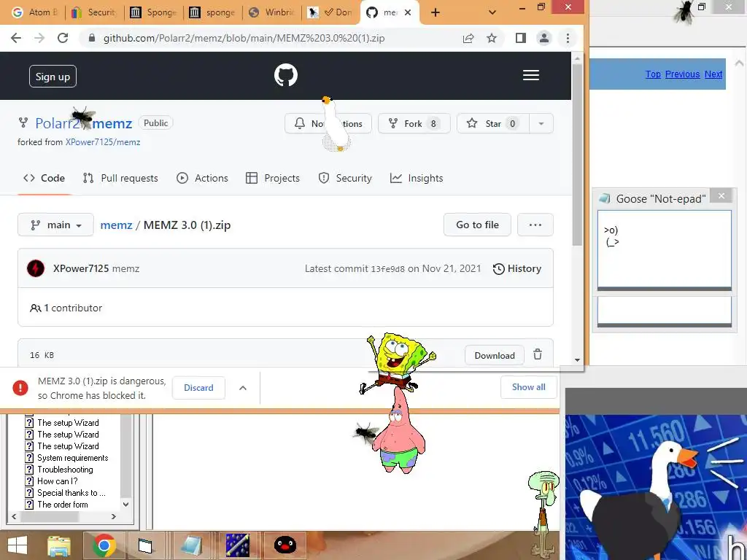View file History
747x560 pixels.
[517, 268]
